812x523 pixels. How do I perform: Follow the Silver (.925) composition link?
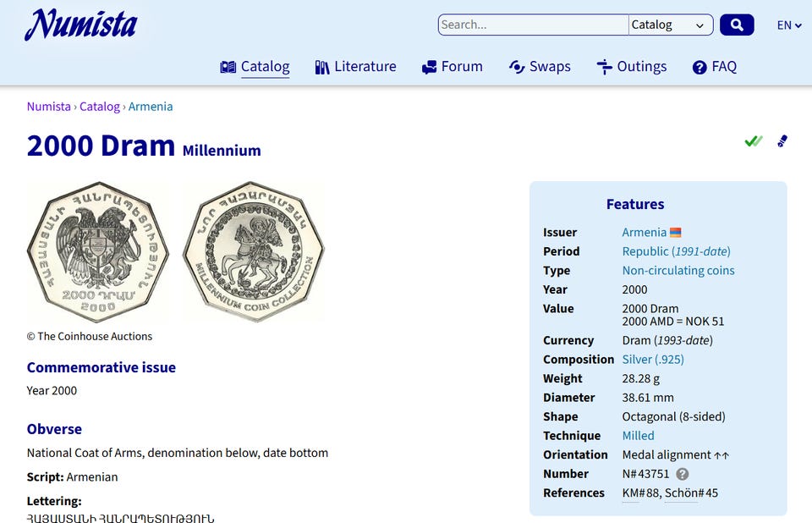653,360
